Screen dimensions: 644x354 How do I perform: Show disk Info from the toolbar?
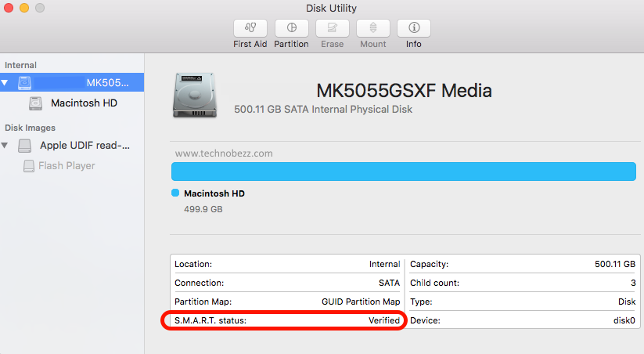tap(414, 28)
